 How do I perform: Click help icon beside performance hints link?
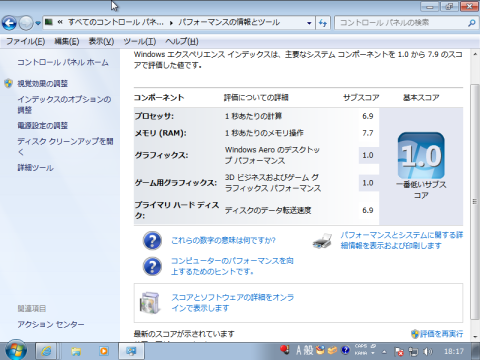coord(152,266)
